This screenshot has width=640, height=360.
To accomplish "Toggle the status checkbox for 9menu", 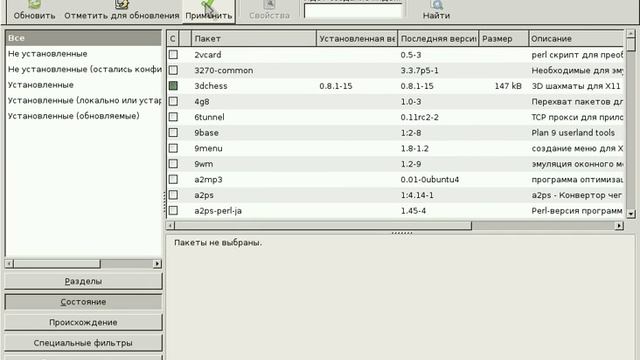I will point(173,148).
